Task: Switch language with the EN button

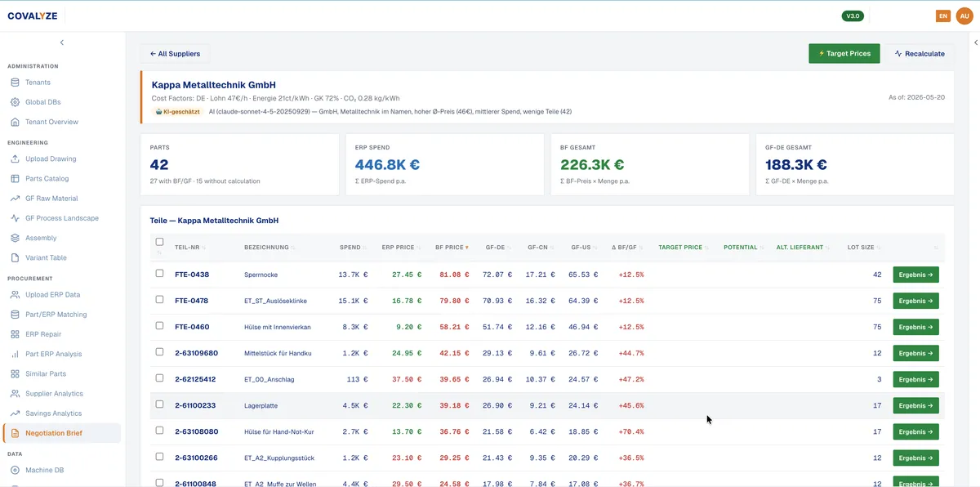Action: pyautogui.click(x=943, y=16)
